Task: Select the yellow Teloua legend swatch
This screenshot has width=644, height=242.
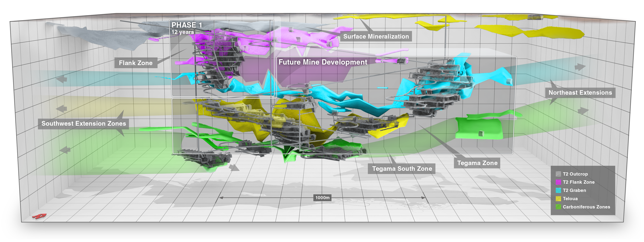Action: point(558,199)
